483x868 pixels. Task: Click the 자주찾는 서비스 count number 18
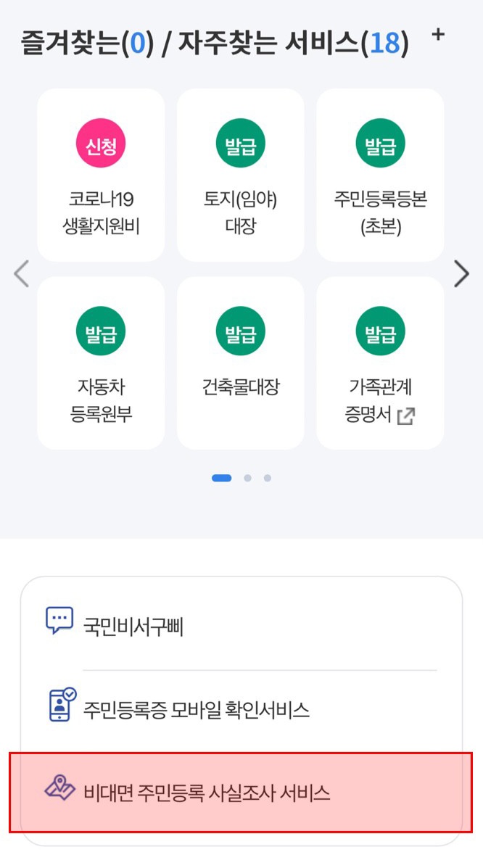[x=384, y=44]
